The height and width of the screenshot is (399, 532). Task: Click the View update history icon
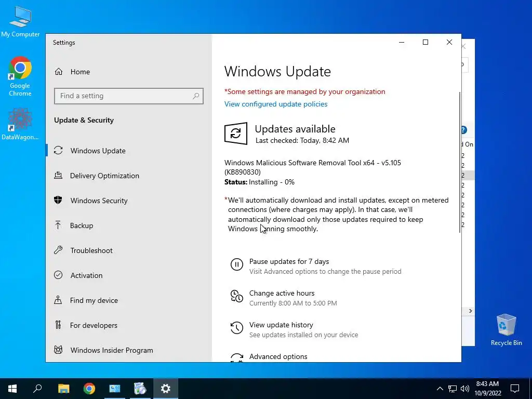tap(237, 328)
